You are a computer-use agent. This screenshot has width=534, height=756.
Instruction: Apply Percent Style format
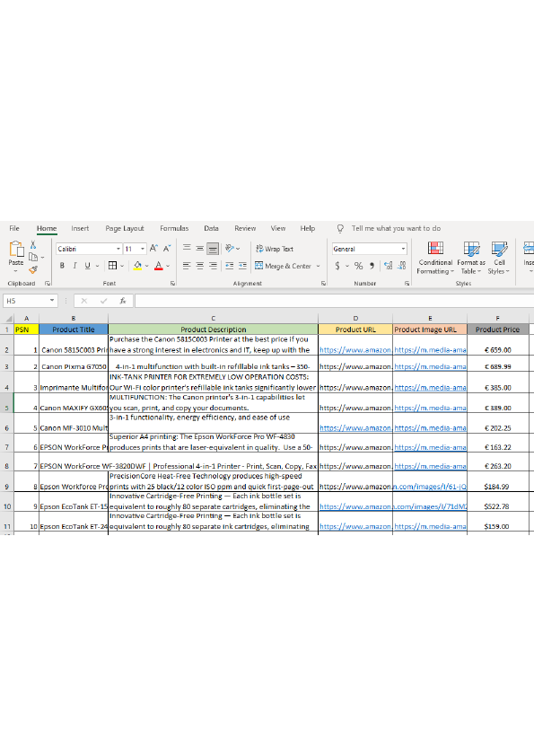click(x=358, y=266)
